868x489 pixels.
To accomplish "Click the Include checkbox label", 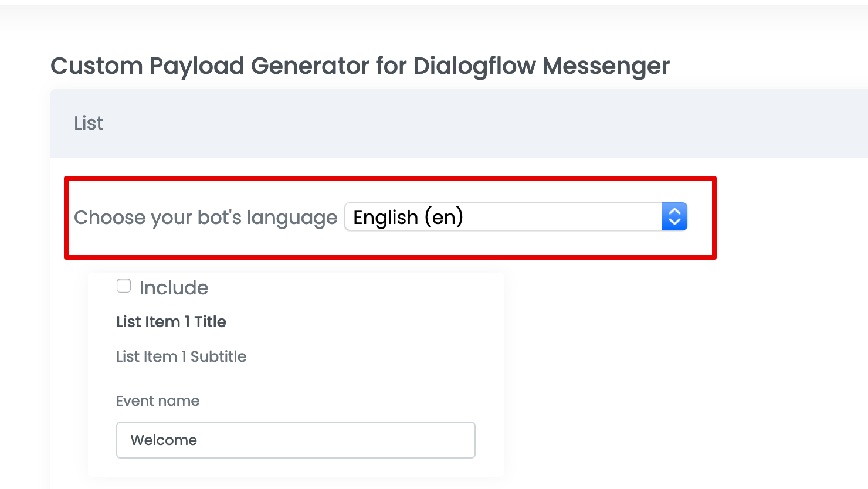I will click(x=174, y=288).
